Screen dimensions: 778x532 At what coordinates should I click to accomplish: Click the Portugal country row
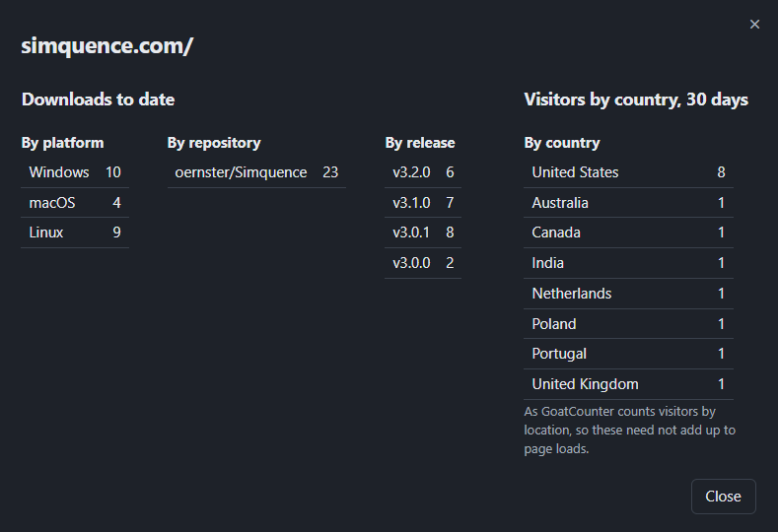pyautogui.click(x=629, y=354)
